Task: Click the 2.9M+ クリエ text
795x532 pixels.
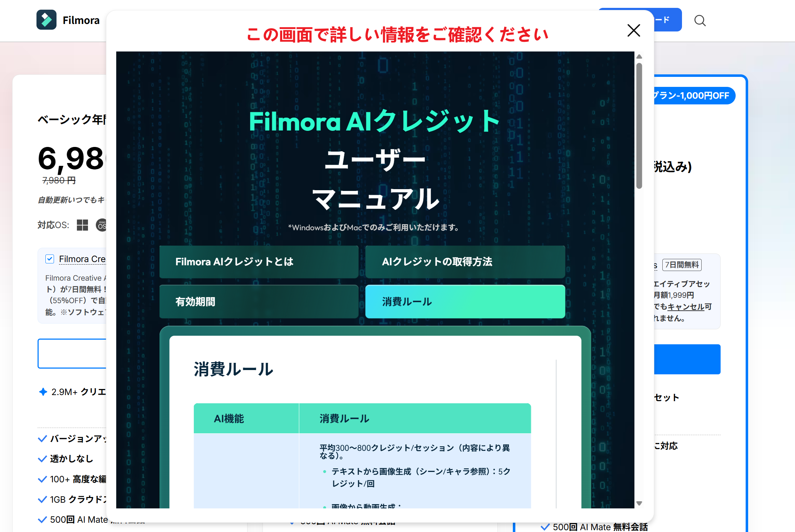Action: coord(79,392)
